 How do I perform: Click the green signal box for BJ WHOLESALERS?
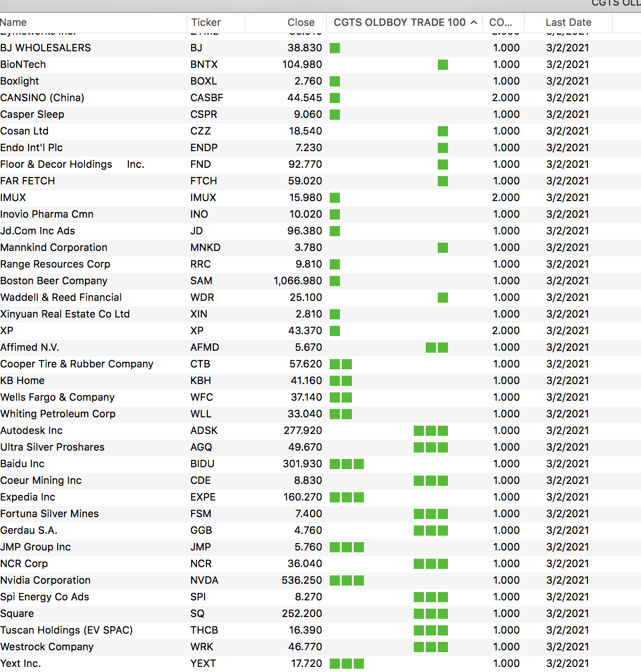pos(335,48)
